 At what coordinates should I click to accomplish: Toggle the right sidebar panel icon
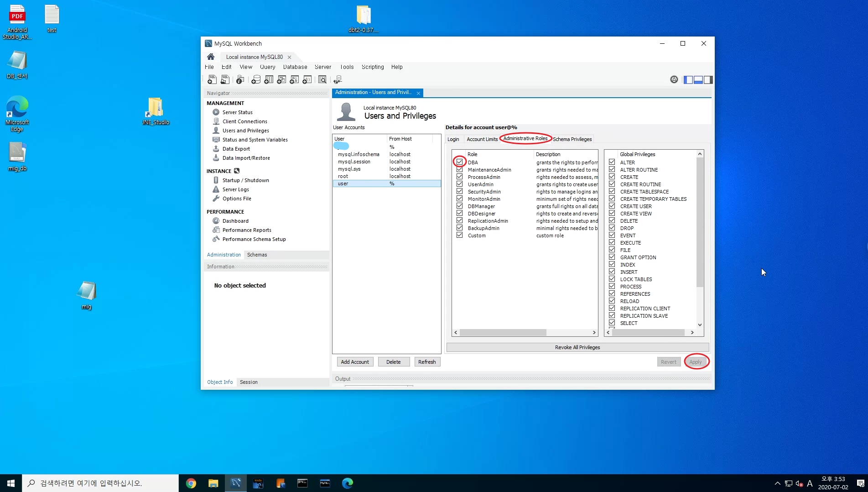[x=708, y=80]
